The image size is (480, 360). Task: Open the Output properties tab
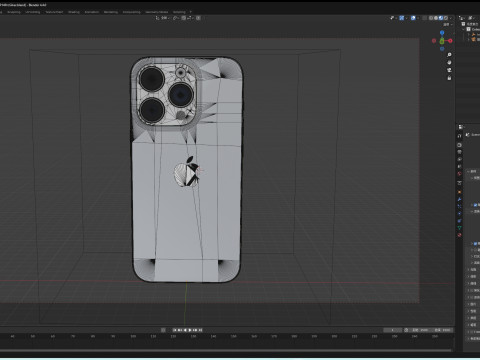tap(459, 152)
